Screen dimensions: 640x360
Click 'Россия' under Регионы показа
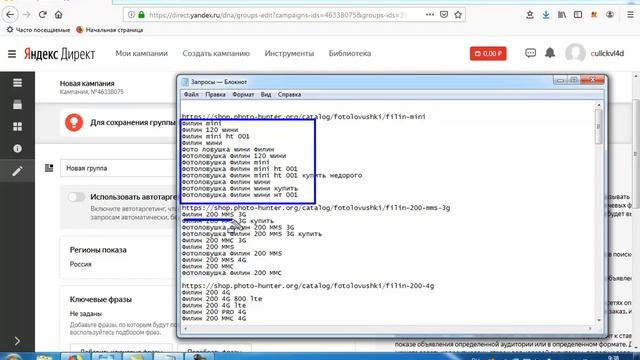80,264
